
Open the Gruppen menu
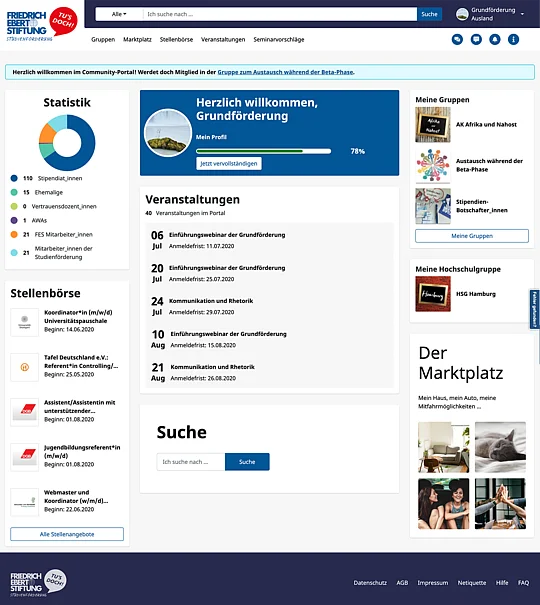coord(103,39)
